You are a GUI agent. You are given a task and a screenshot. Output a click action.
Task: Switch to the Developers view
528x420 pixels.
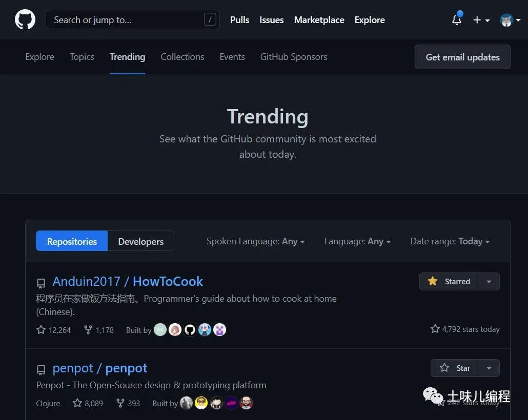pos(141,241)
